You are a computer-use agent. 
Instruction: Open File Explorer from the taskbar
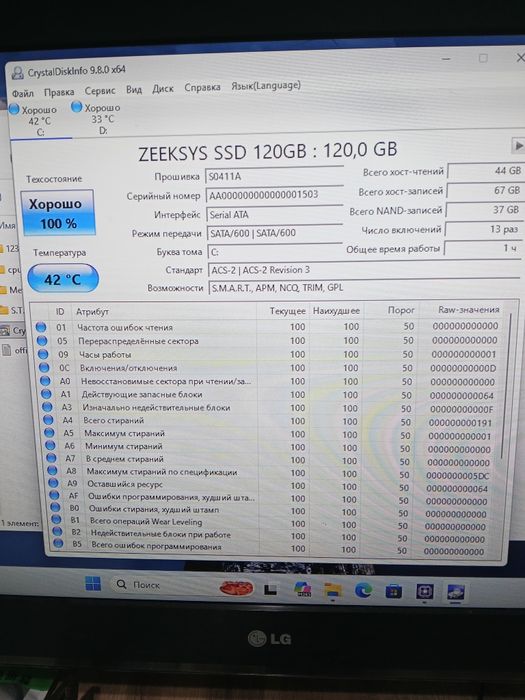point(333,590)
